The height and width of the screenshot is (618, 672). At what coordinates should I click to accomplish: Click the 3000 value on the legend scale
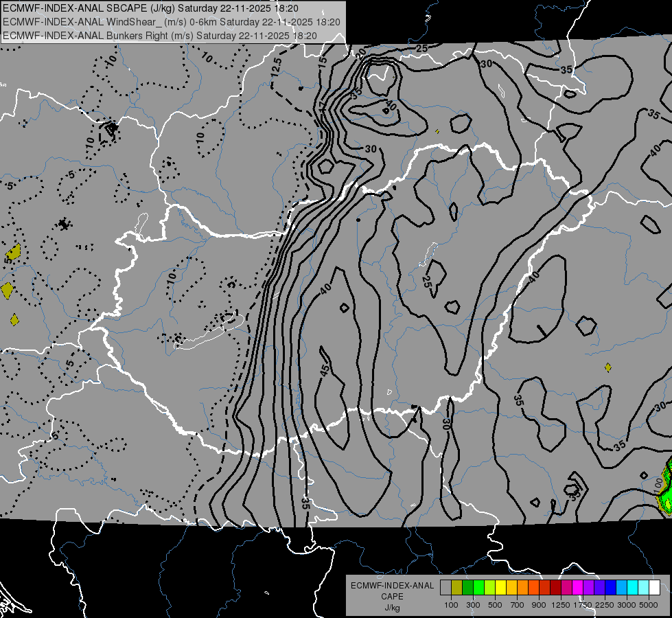click(x=627, y=605)
